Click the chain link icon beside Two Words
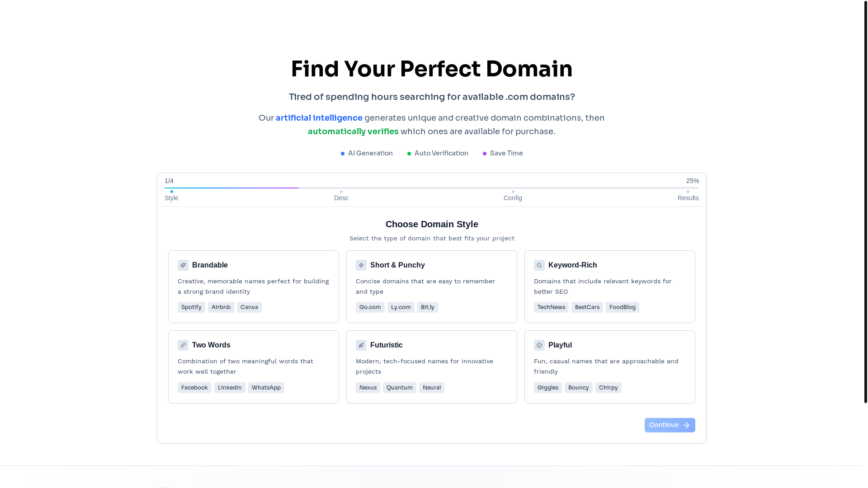 [183, 345]
